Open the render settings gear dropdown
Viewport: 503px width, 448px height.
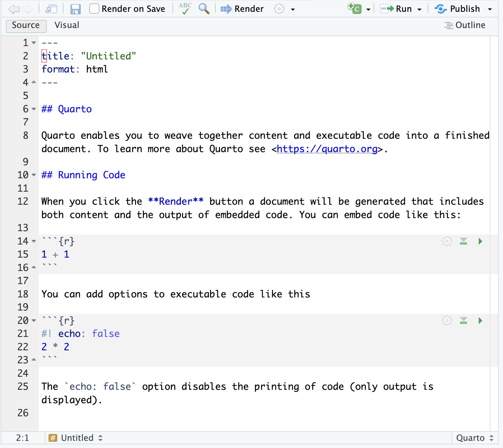coord(283,9)
